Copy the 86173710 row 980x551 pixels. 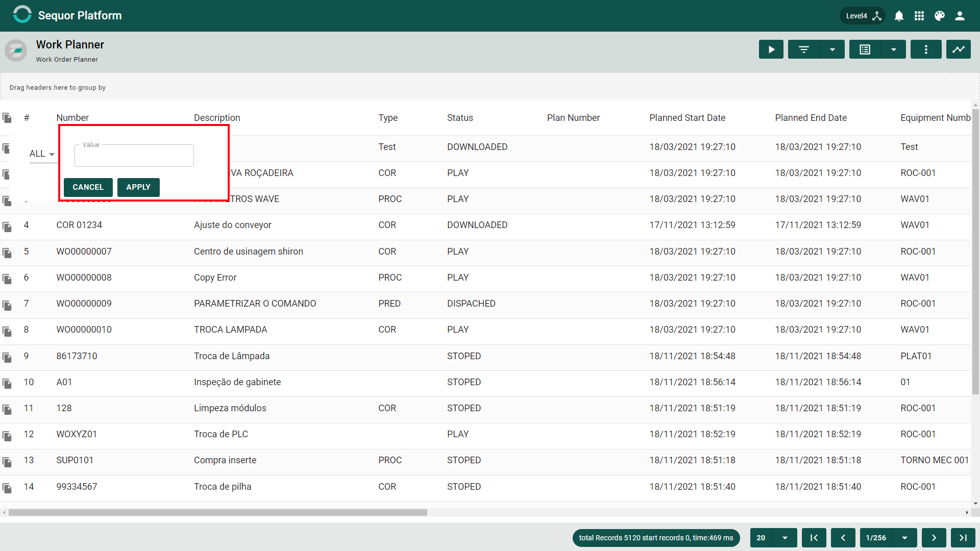(7, 357)
